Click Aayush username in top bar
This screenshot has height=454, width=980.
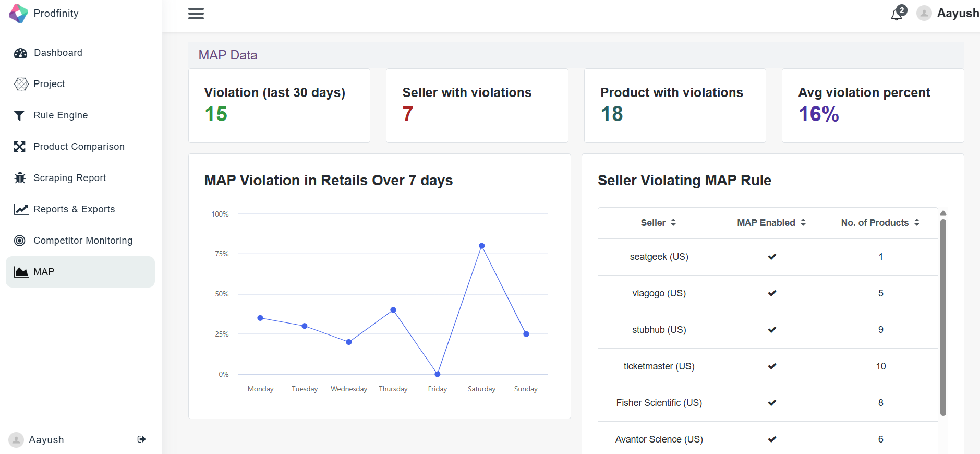[958, 13]
